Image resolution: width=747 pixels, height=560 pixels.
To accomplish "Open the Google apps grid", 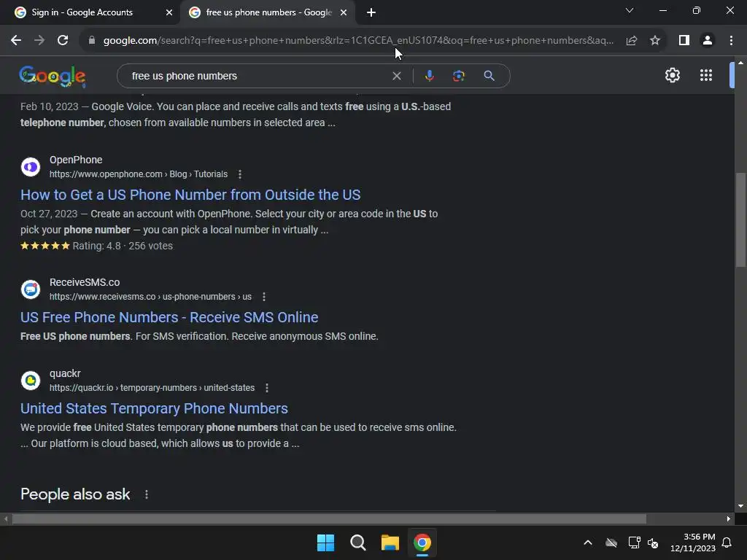I will pos(706,75).
